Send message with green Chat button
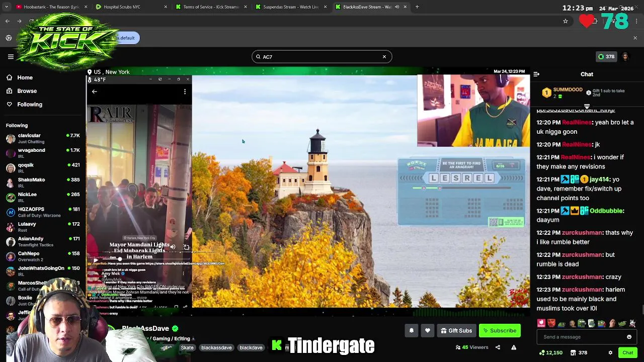The image size is (644, 362). (x=627, y=352)
